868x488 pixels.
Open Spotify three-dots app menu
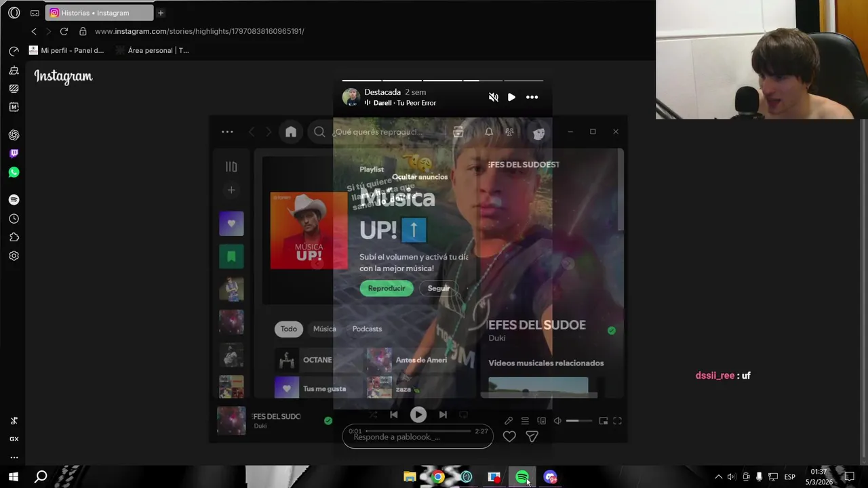[x=227, y=132]
